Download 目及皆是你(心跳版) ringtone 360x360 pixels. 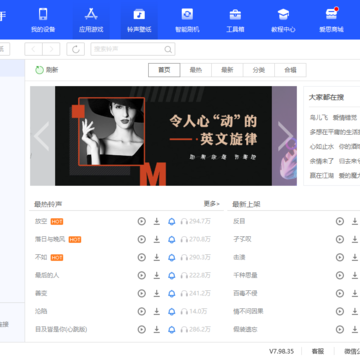pos(157,329)
